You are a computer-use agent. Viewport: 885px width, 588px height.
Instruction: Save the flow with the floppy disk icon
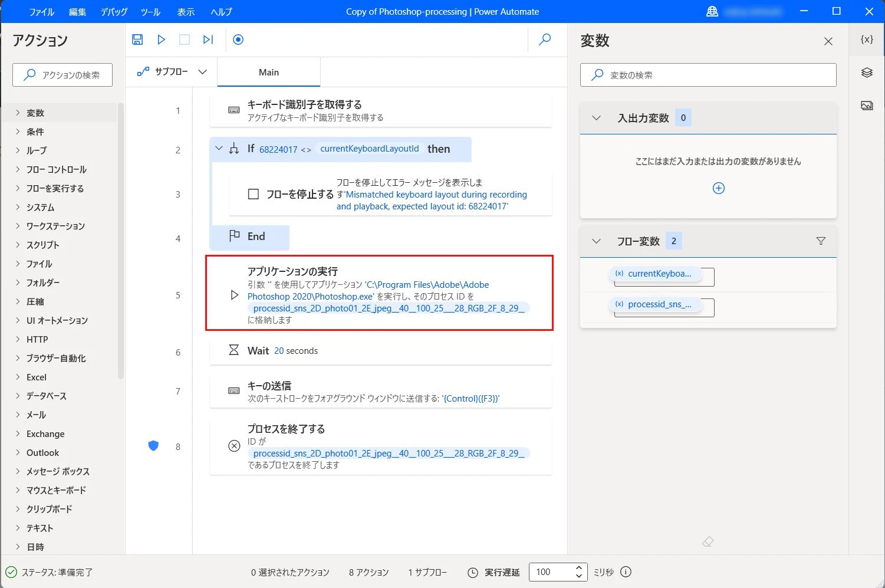(137, 40)
